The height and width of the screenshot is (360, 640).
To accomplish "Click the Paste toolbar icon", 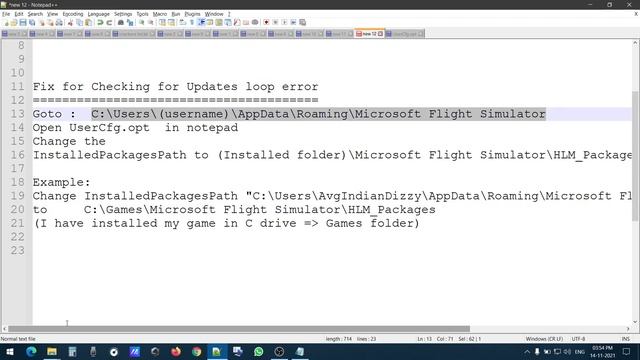I will tap(89, 22).
